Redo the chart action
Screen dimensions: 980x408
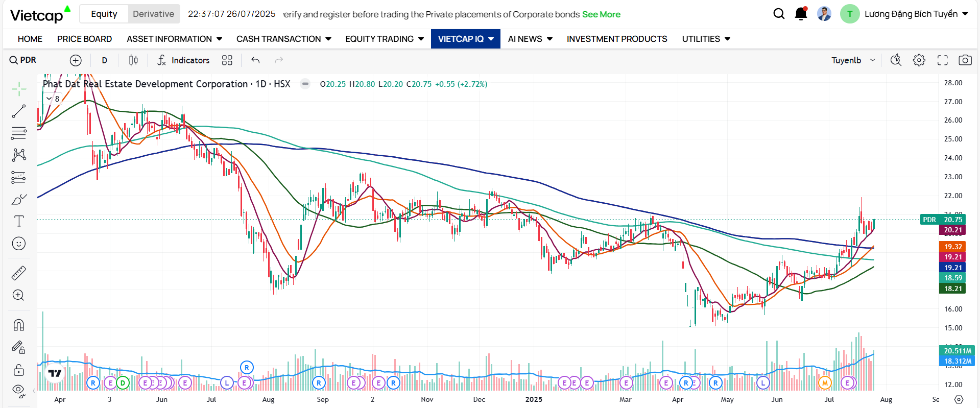click(279, 60)
